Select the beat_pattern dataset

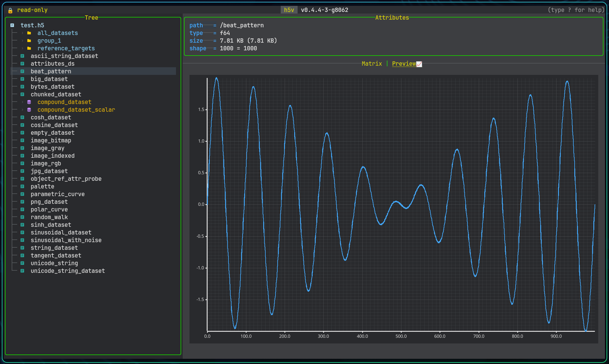[x=51, y=71]
